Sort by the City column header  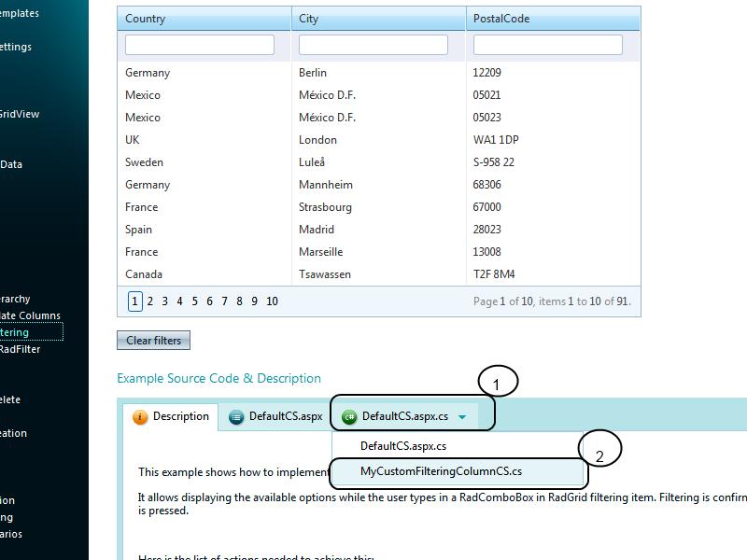tap(308, 19)
